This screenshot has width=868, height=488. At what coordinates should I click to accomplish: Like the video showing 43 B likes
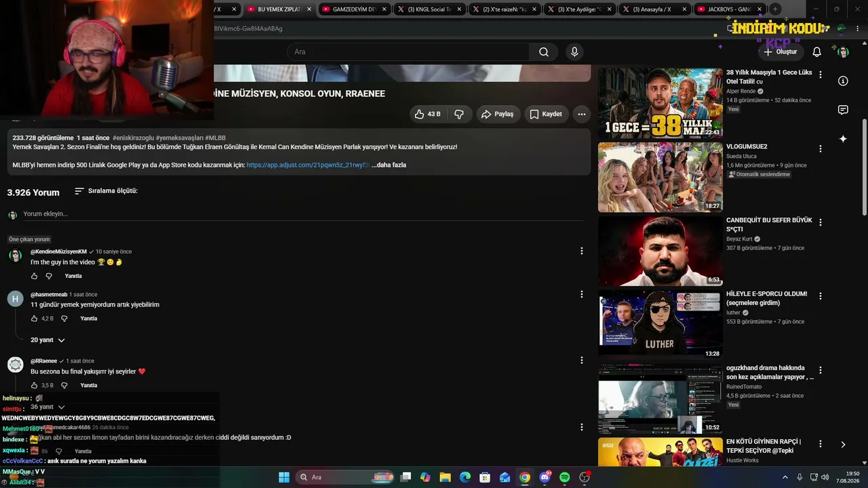pos(428,114)
